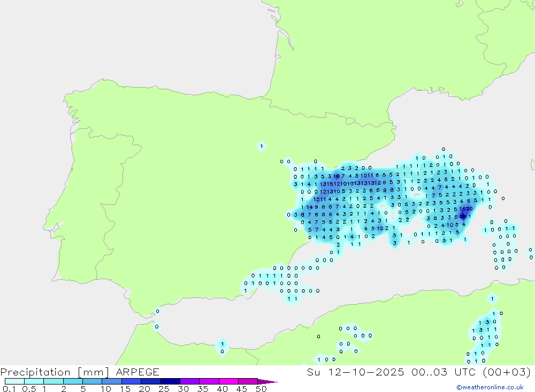Click the dark blue '28' precipitation peak

tap(463, 216)
